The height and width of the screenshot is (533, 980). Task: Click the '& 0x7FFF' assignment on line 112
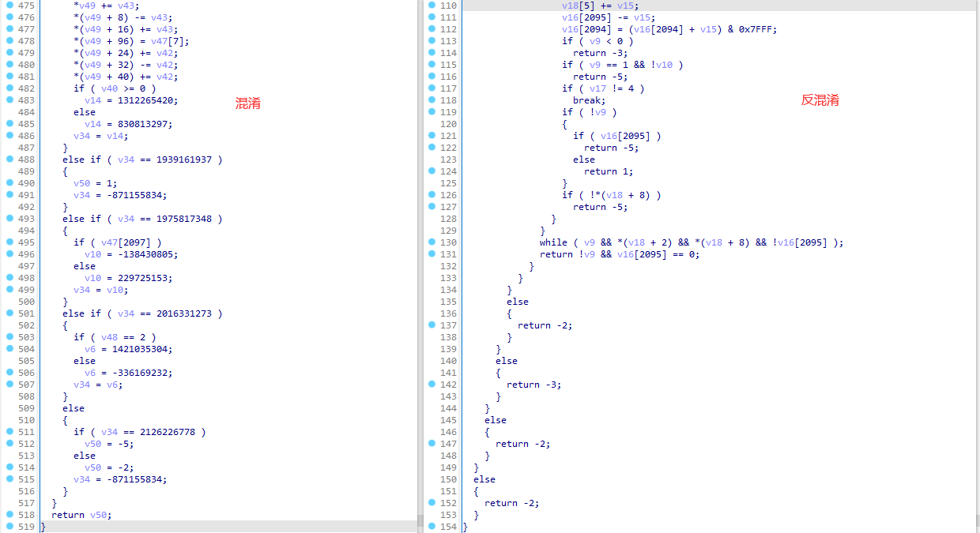pyautogui.click(x=669, y=29)
